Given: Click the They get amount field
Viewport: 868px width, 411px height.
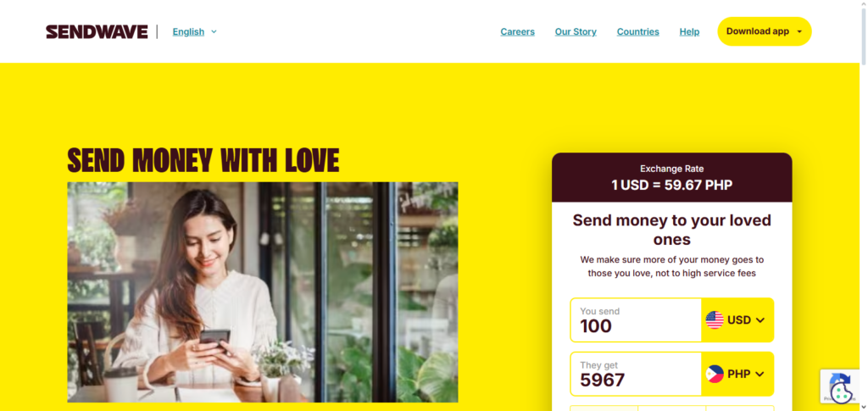Looking at the screenshot, I should pyautogui.click(x=636, y=375).
